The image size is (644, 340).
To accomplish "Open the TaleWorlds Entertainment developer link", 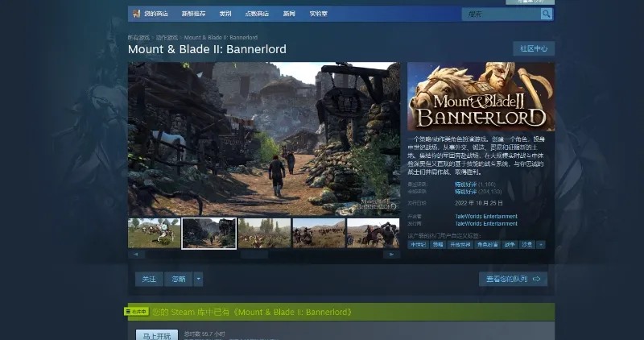I will pos(486,217).
